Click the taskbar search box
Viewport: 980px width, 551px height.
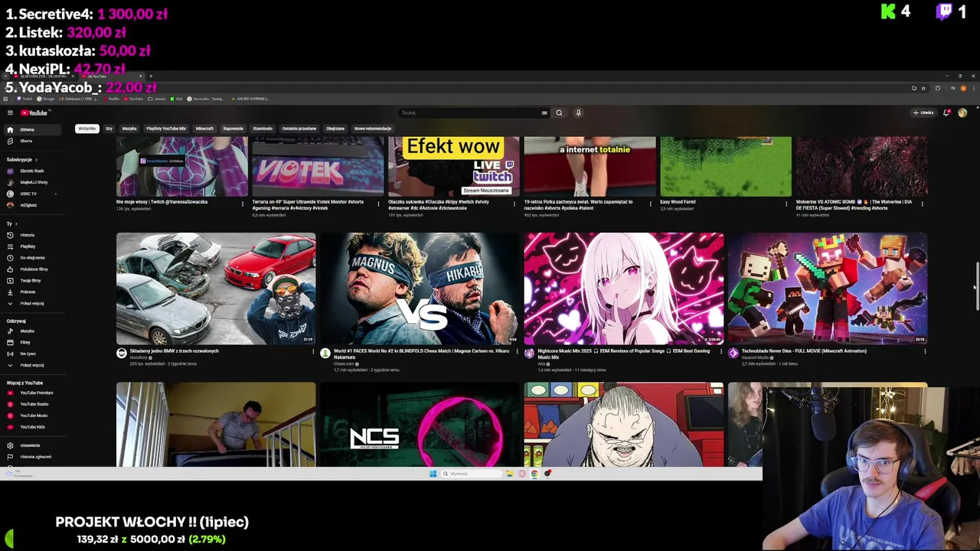pyautogui.click(x=471, y=474)
